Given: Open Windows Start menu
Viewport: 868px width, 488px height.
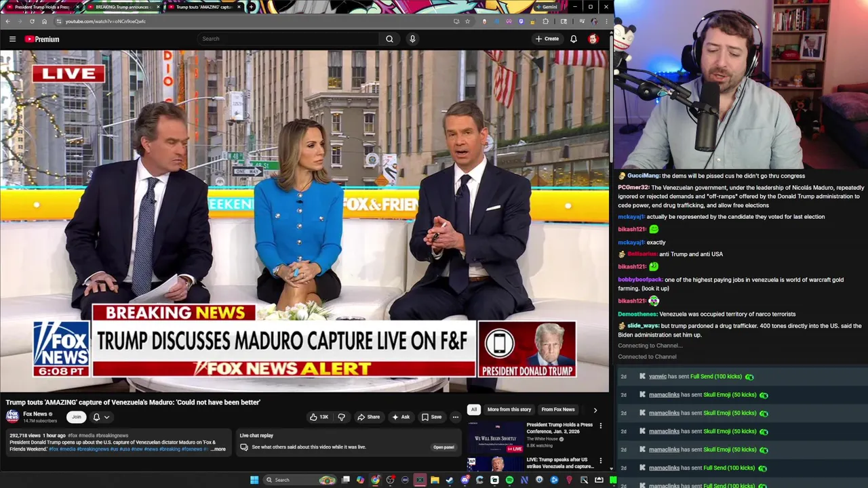Looking at the screenshot, I should click(x=254, y=480).
